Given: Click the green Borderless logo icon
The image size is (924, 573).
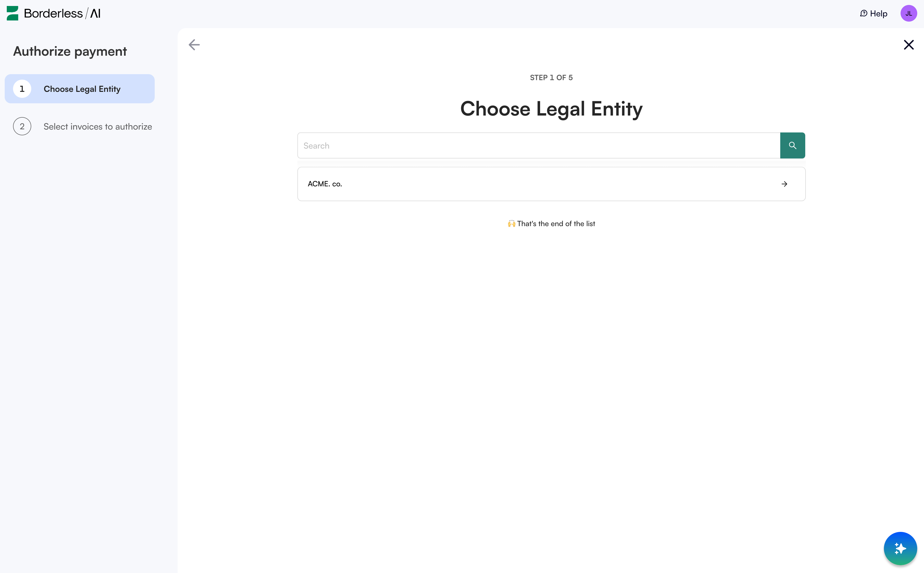Looking at the screenshot, I should (13, 13).
